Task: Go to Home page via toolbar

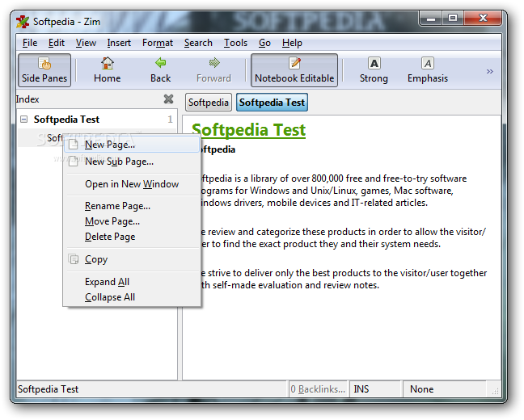Action: tap(108, 70)
